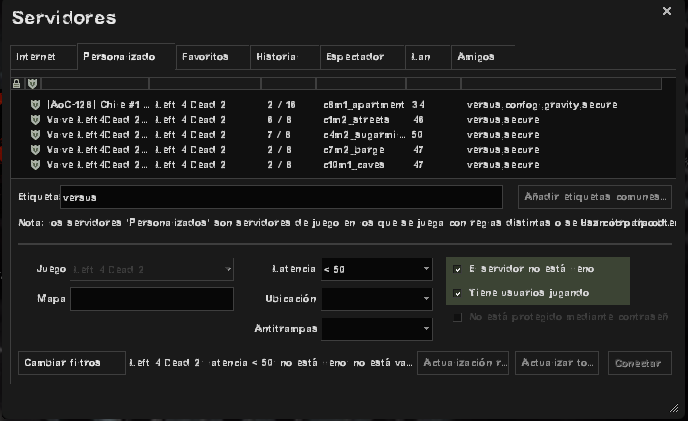The width and height of the screenshot is (688, 421).
Task: Click the 'versus,confogl,gravity,secure' tags cell
Action: click(542, 104)
